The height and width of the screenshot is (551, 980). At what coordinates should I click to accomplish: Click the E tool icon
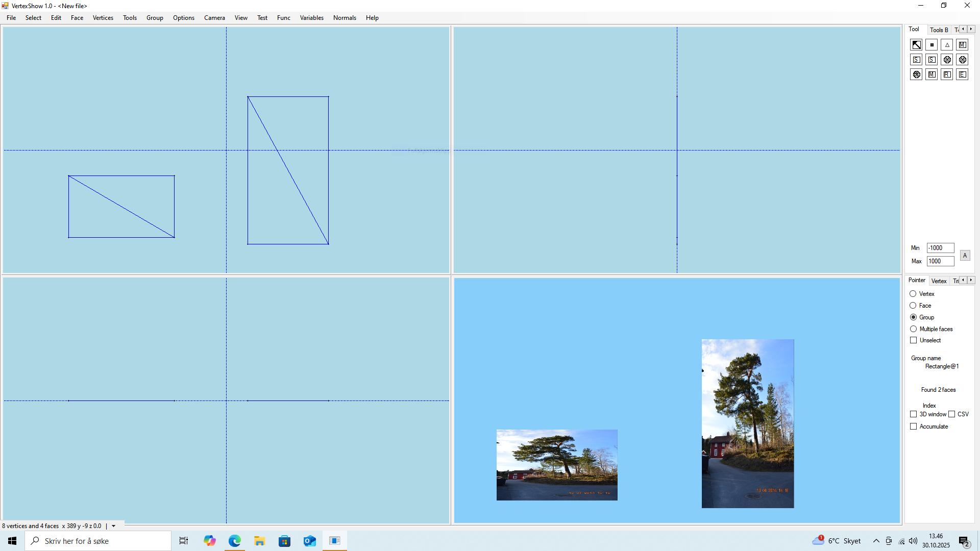coord(962,74)
